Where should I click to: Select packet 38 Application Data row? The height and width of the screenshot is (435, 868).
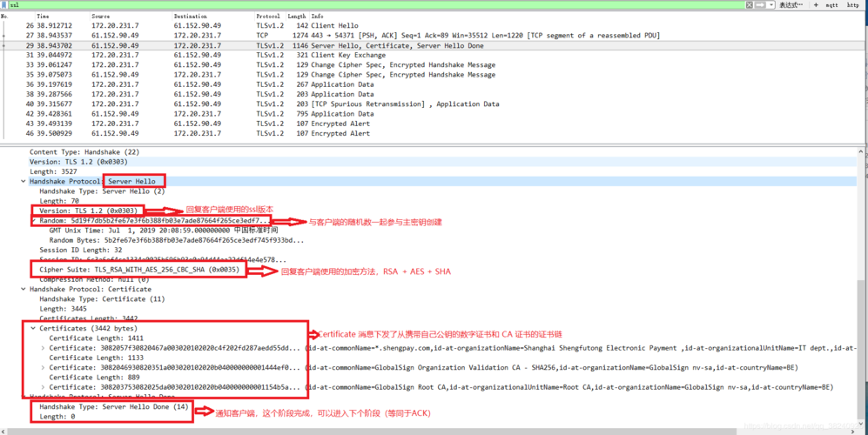[x=431, y=94]
